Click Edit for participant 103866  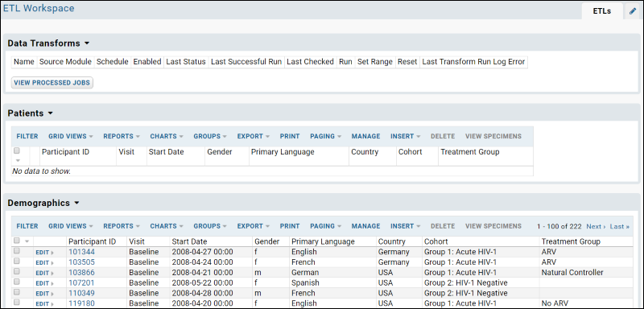44,273
